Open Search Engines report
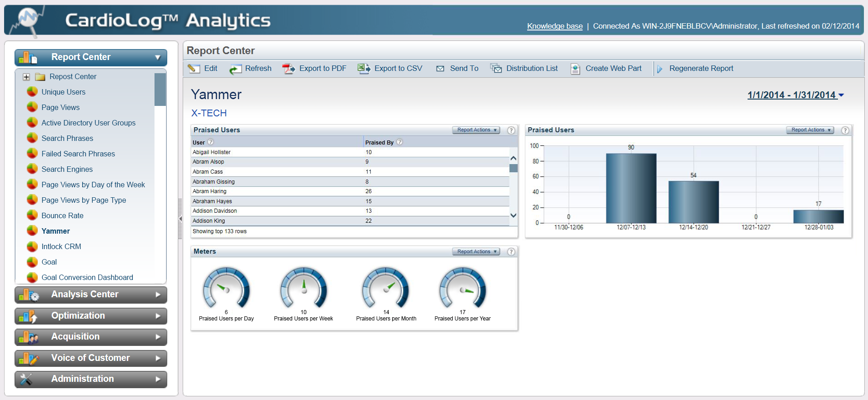 [x=67, y=169]
